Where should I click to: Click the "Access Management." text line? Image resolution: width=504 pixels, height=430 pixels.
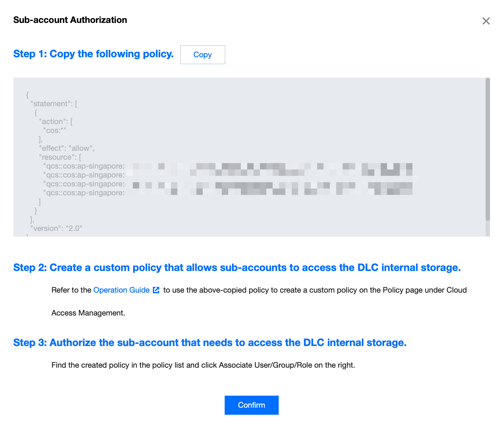pyautogui.click(x=88, y=313)
